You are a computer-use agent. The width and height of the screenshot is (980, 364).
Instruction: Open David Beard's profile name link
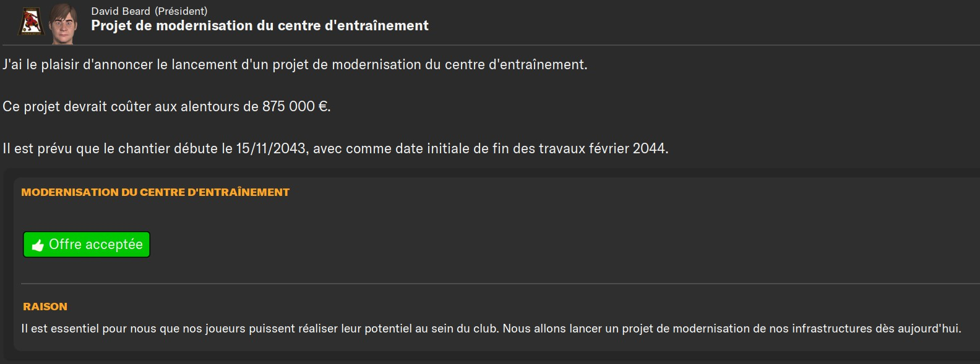tap(121, 11)
